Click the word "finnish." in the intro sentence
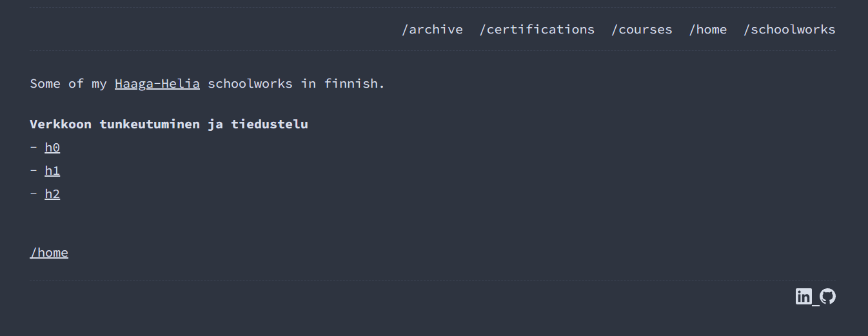 click(354, 84)
